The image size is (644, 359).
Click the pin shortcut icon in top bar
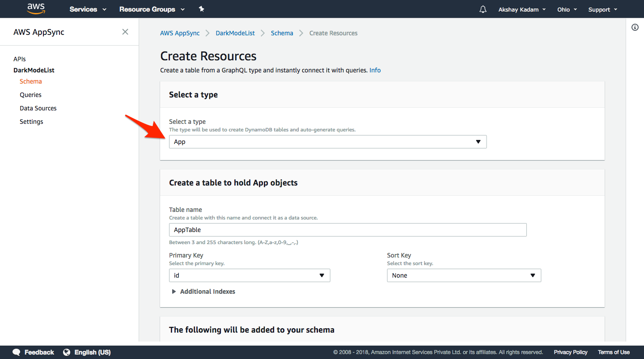(201, 8)
